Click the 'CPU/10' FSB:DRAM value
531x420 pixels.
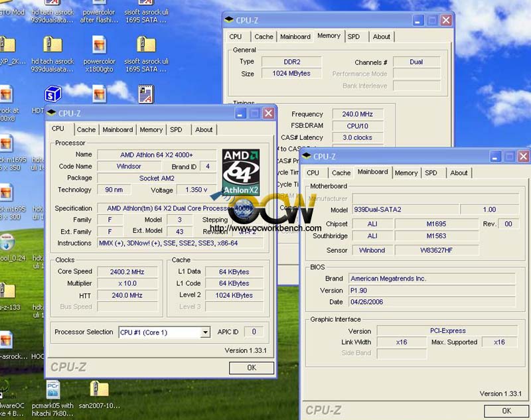click(x=358, y=126)
